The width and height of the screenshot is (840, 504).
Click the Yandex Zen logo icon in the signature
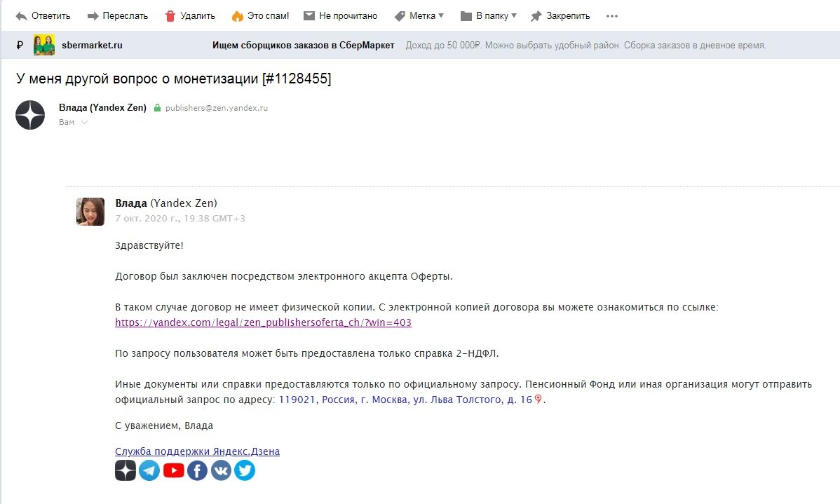tap(125, 470)
